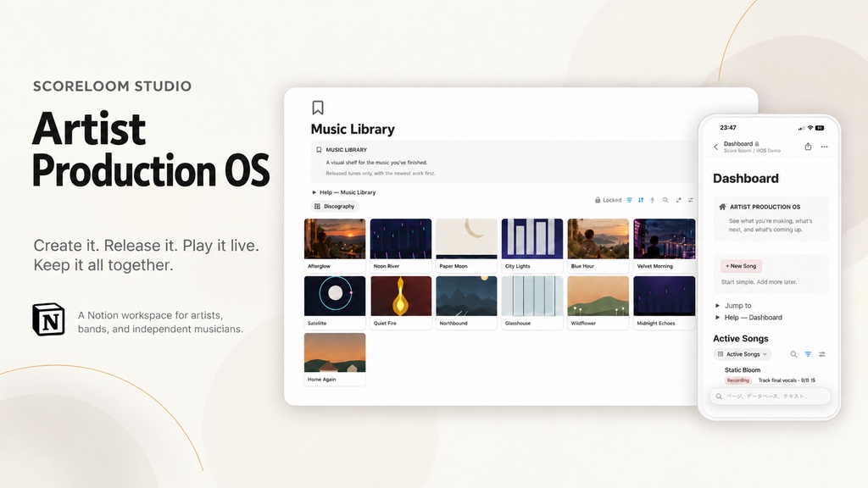The height and width of the screenshot is (488, 868).
Task: Click the search magnifier in Music Library toolbar
Action: (x=665, y=200)
